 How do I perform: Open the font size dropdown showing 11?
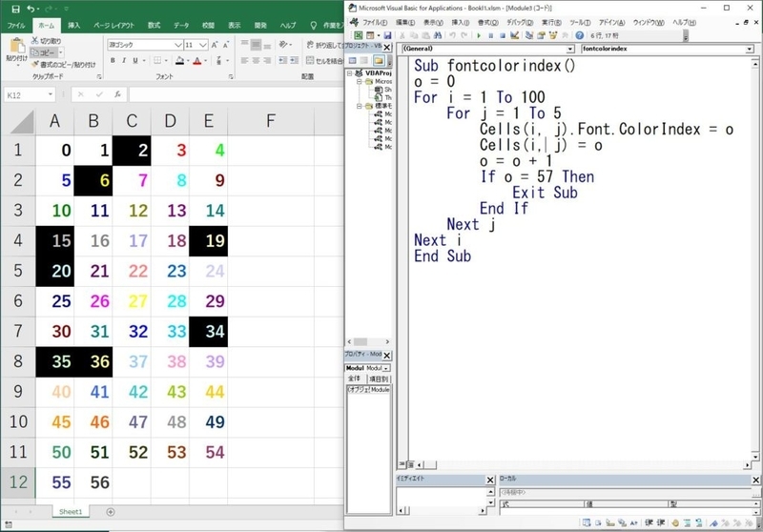coord(203,45)
